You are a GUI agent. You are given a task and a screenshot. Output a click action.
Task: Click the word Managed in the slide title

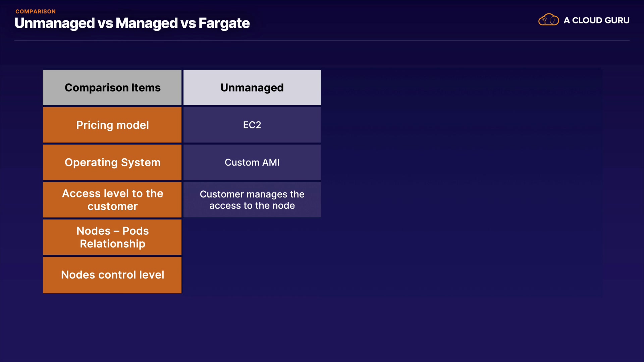click(x=147, y=23)
